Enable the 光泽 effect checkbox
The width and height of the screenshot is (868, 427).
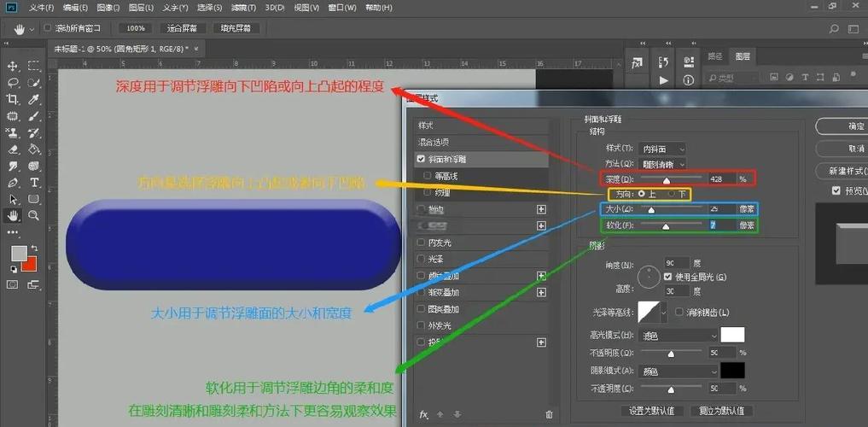tap(421, 260)
